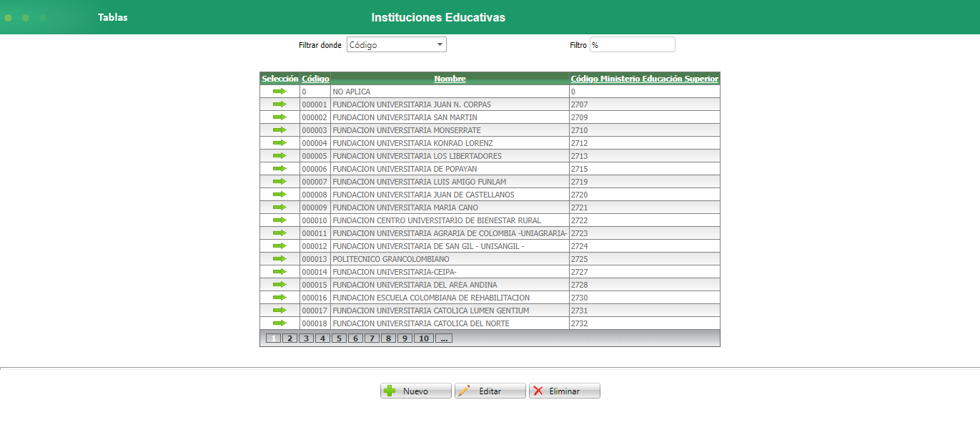980x425 pixels.
Task: Click name FUNDACION UNIVERSITARIA KONRAD LORENZ
Action: [x=412, y=143]
